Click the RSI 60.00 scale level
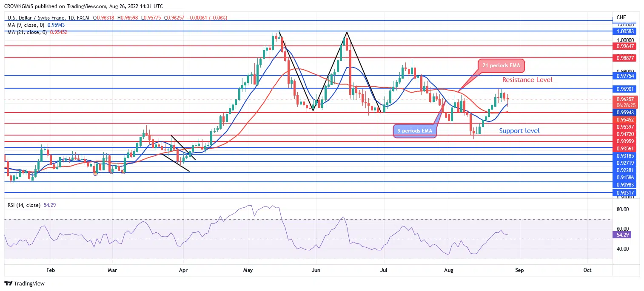644x291 pixels. (x=623, y=229)
